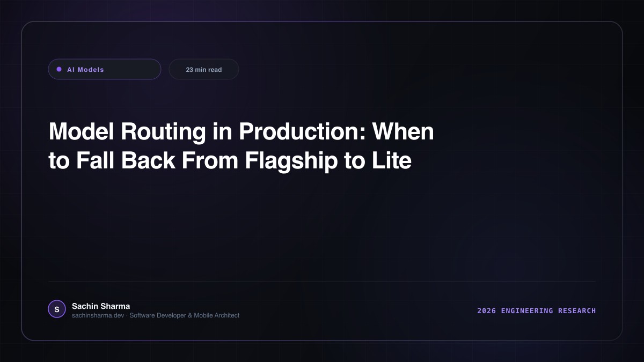
Task: Click the AI Models category pill
Action: point(105,69)
